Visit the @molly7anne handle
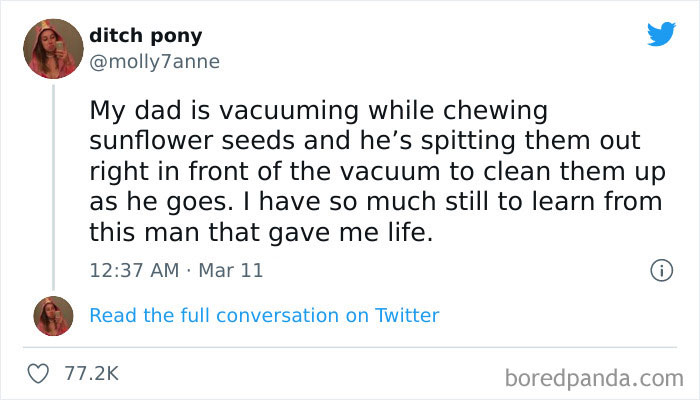700x400 pixels. 154,61
